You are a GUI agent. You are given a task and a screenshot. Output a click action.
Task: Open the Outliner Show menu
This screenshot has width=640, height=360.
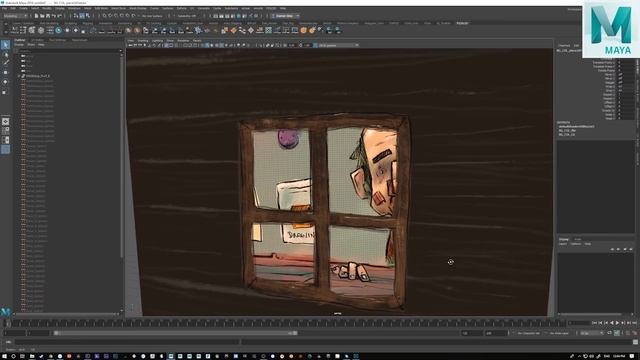(31, 44)
